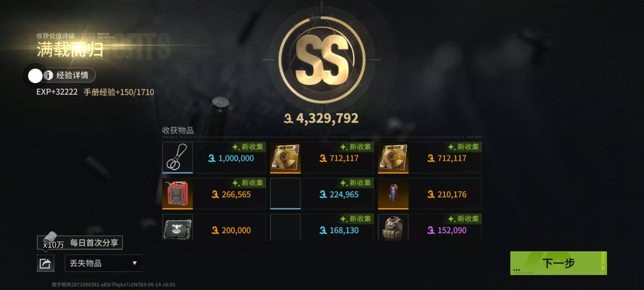Select the first gold disc item
The image size is (644, 290).
[322, 158]
